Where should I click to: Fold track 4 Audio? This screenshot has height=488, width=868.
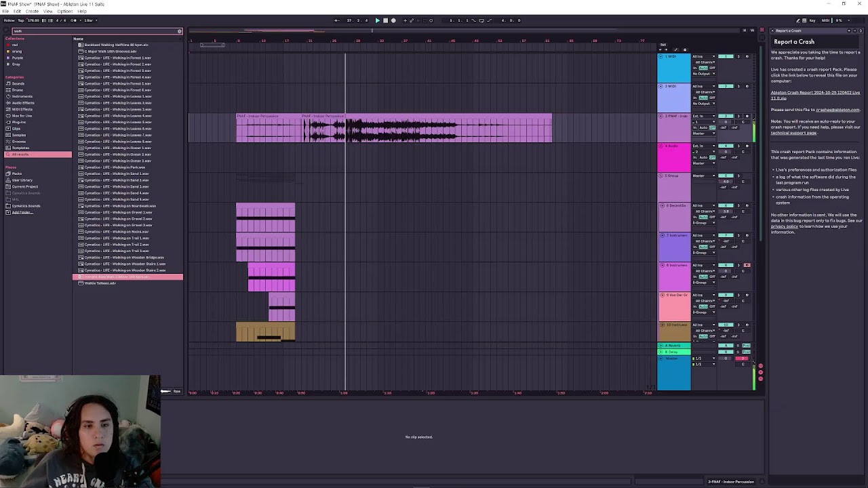point(661,146)
